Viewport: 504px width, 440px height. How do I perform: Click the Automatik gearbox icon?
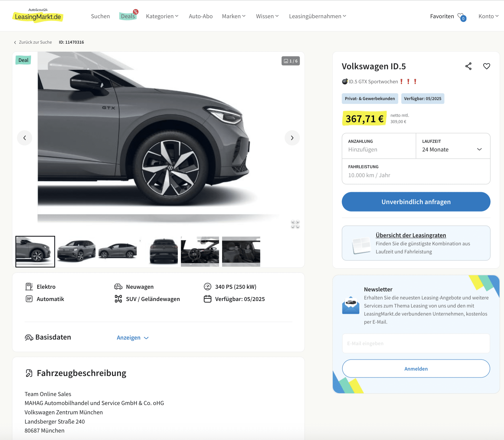[x=29, y=299]
